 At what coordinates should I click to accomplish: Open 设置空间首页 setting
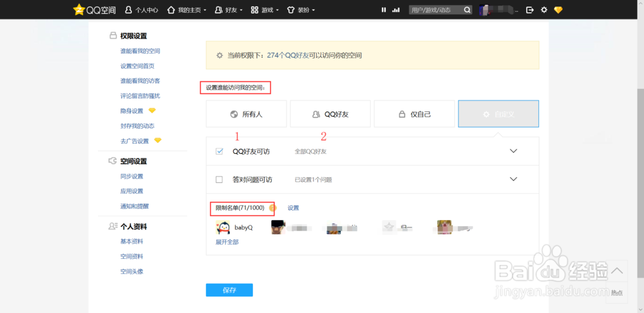137,66
